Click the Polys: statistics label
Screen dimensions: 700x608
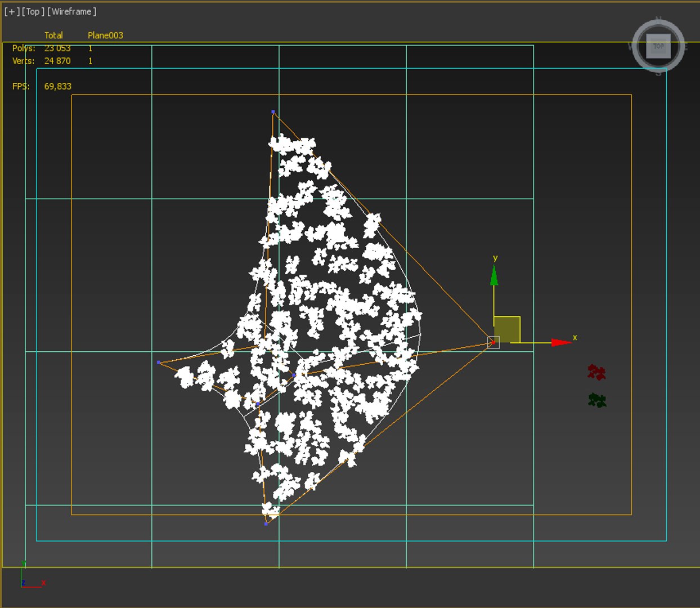24,48
